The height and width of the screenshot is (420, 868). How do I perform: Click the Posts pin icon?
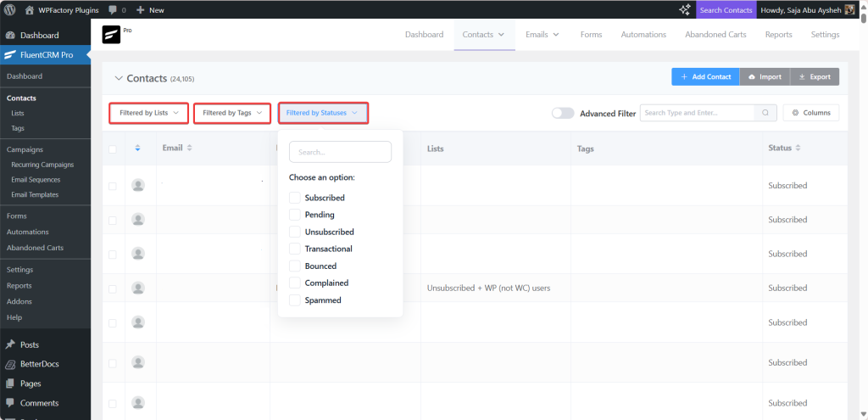pyautogui.click(x=10, y=344)
